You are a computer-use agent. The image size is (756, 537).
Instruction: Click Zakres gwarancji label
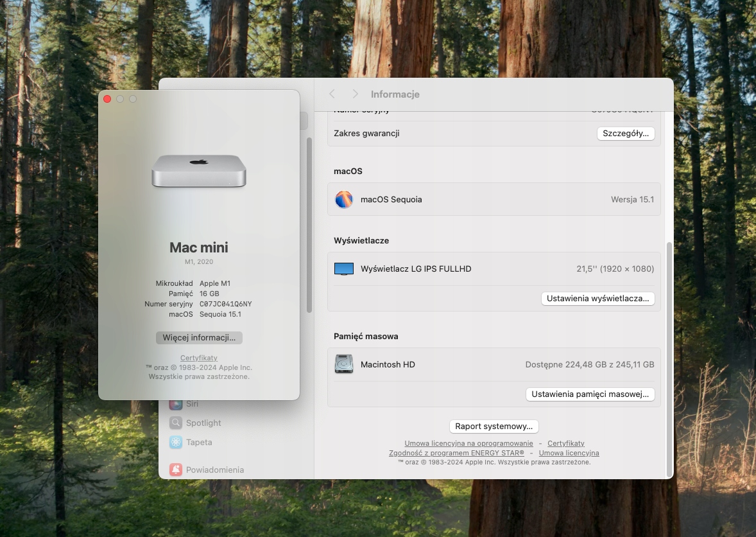click(366, 133)
